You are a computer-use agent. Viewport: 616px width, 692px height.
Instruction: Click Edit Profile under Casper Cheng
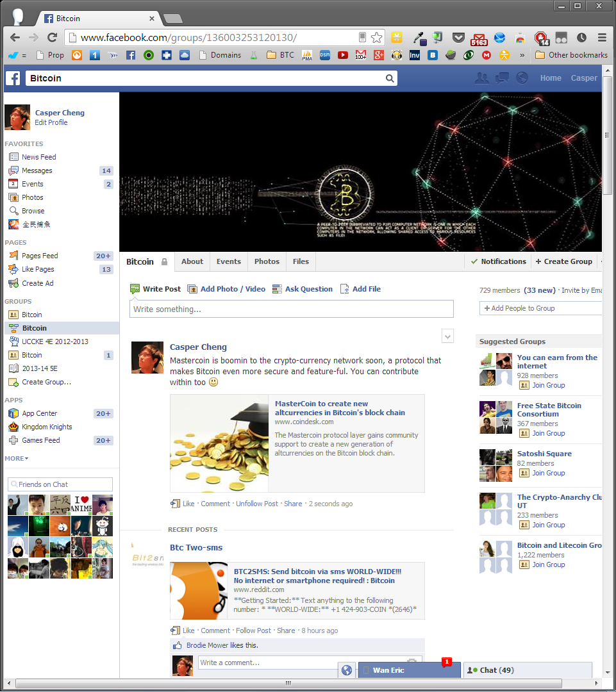point(51,122)
